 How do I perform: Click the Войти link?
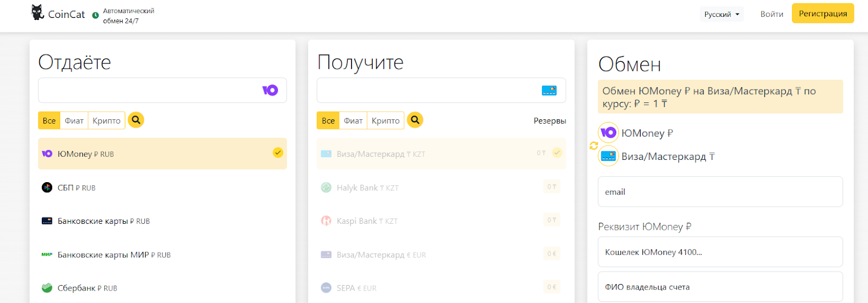point(771,14)
